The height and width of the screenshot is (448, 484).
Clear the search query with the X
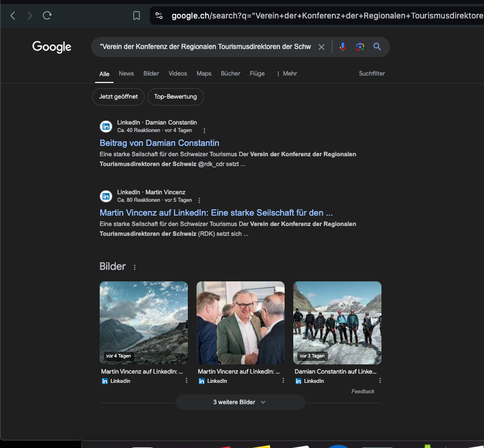(x=322, y=47)
